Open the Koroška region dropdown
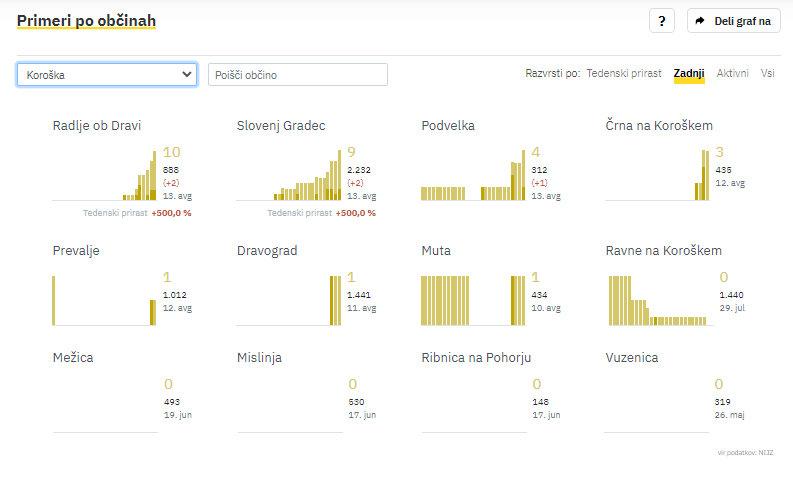793x486 pixels. point(107,74)
